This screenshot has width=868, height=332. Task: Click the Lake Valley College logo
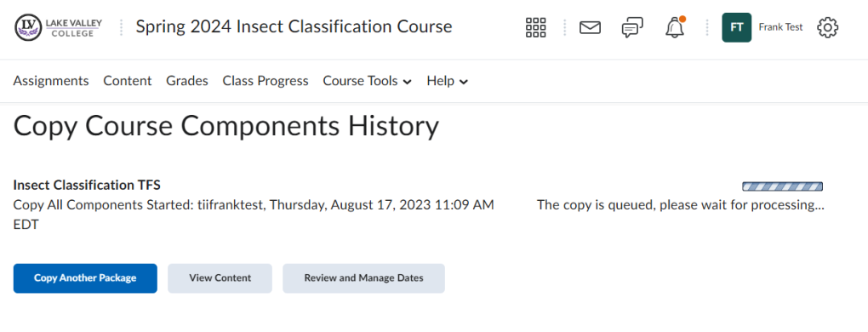59,27
